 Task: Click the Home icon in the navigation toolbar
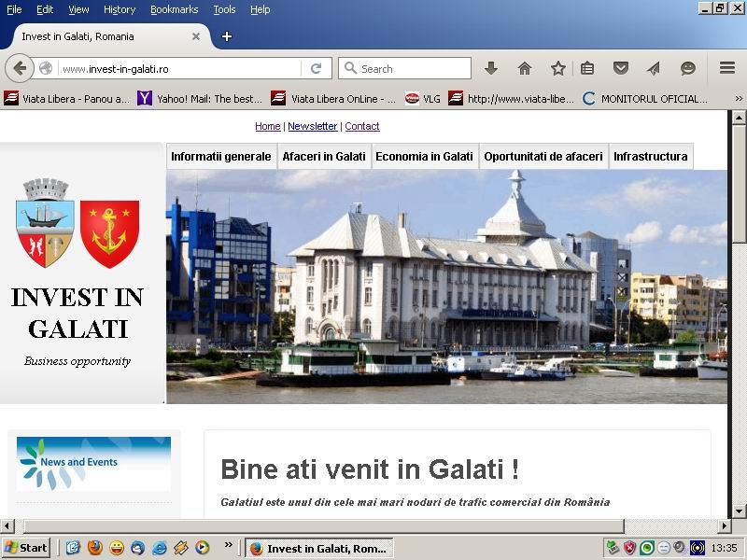click(x=524, y=68)
